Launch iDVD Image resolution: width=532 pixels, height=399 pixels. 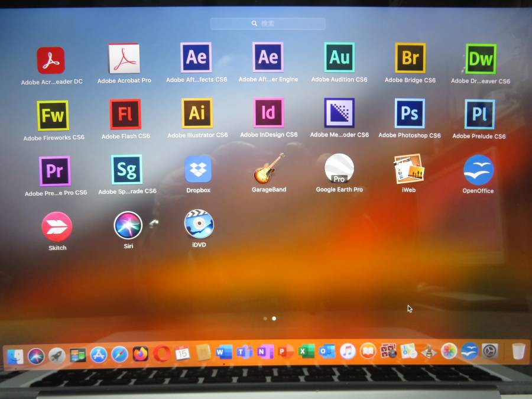click(199, 224)
